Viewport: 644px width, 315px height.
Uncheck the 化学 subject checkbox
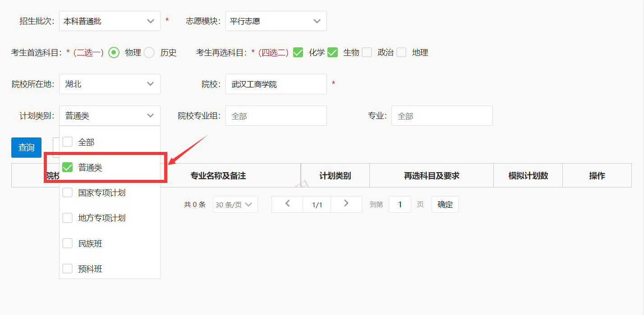coord(298,52)
